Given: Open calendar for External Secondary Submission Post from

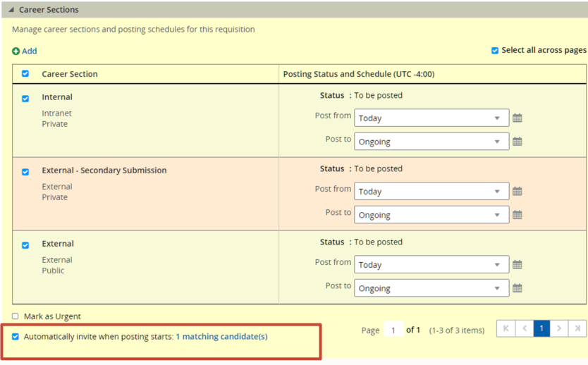Looking at the screenshot, I should click(x=517, y=192).
